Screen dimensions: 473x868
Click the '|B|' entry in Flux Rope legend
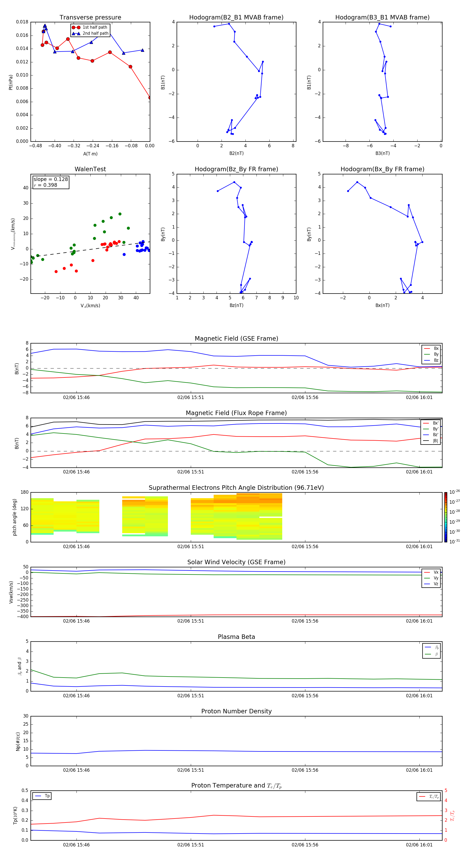click(431, 441)
